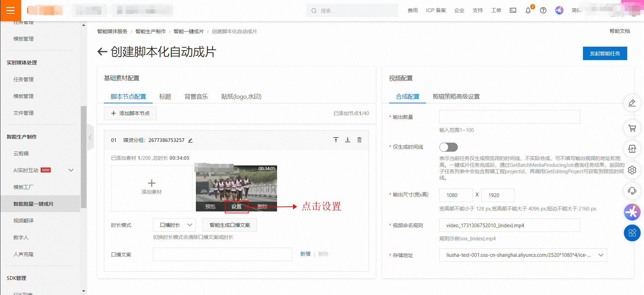This screenshot has height=295, width=644.
Task: Open 费用 in the top bar
Action: [413, 10]
